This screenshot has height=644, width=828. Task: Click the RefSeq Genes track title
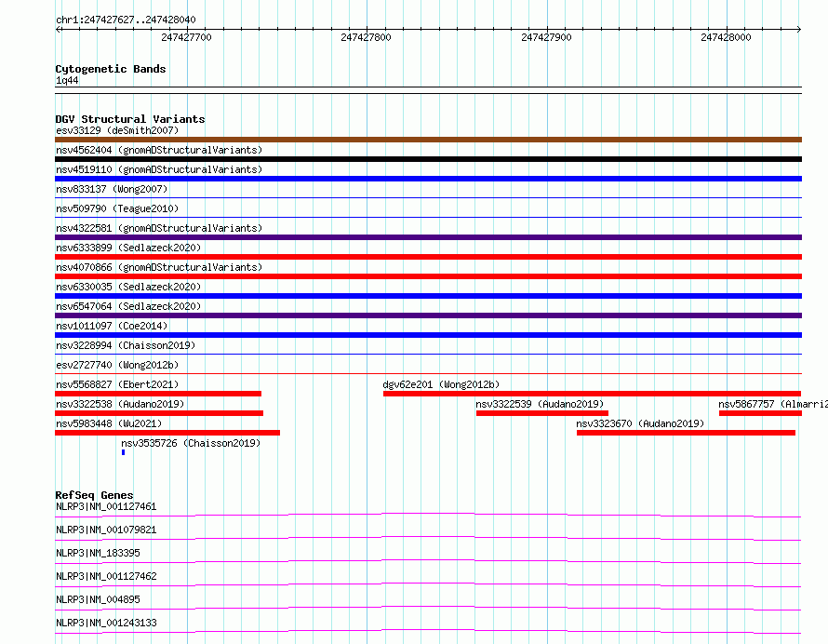[94, 495]
